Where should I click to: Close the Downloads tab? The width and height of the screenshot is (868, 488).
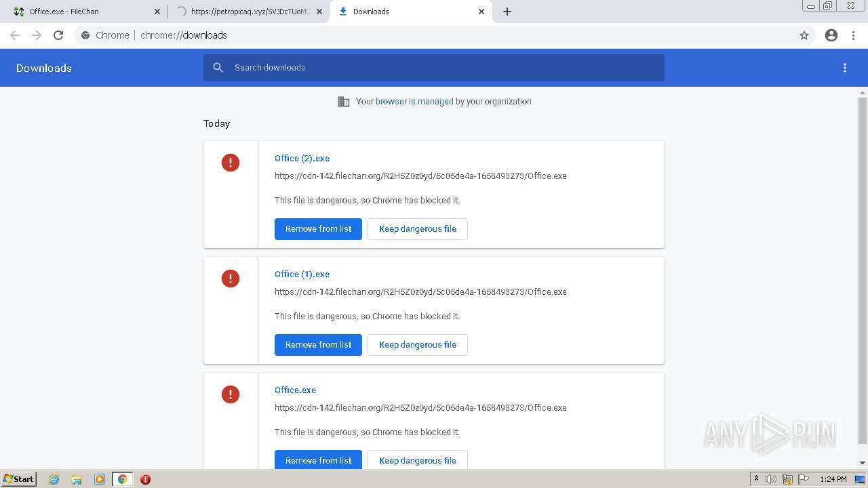pos(481,12)
